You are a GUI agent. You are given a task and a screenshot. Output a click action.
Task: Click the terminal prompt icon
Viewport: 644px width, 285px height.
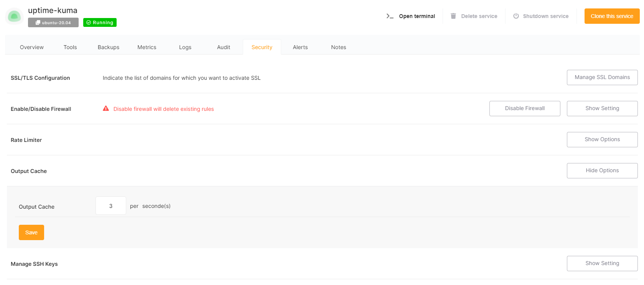(x=390, y=16)
